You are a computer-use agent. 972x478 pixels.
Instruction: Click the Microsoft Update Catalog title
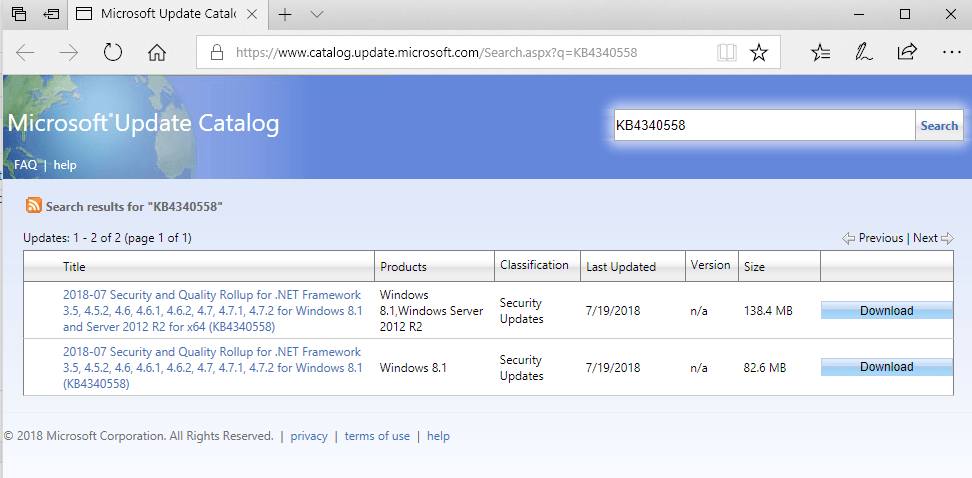pyautogui.click(x=143, y=123)
